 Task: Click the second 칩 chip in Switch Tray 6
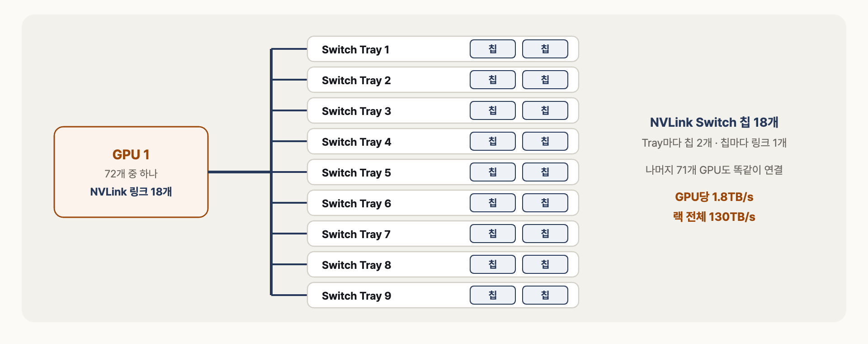[x=545, y=203]
